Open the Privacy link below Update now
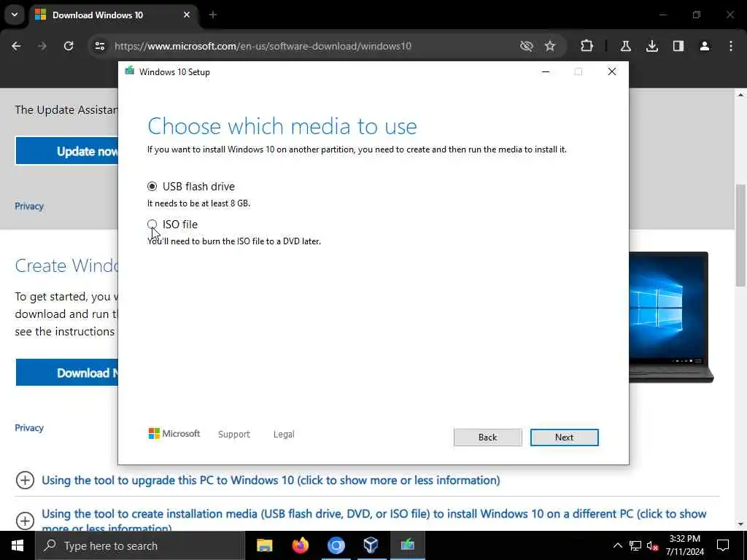747x560 pixels. (29, 206)
